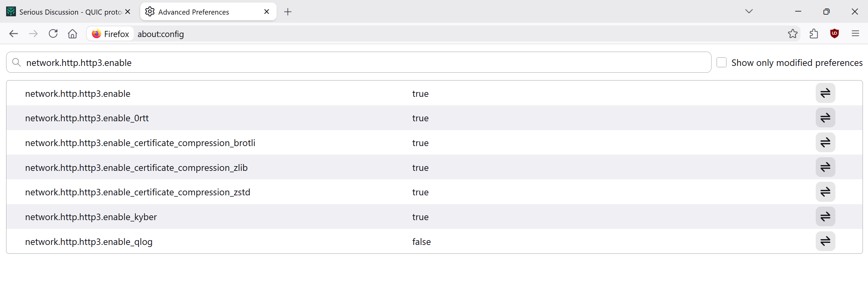
Task: Open a new tab
Action: click(288, 12)
